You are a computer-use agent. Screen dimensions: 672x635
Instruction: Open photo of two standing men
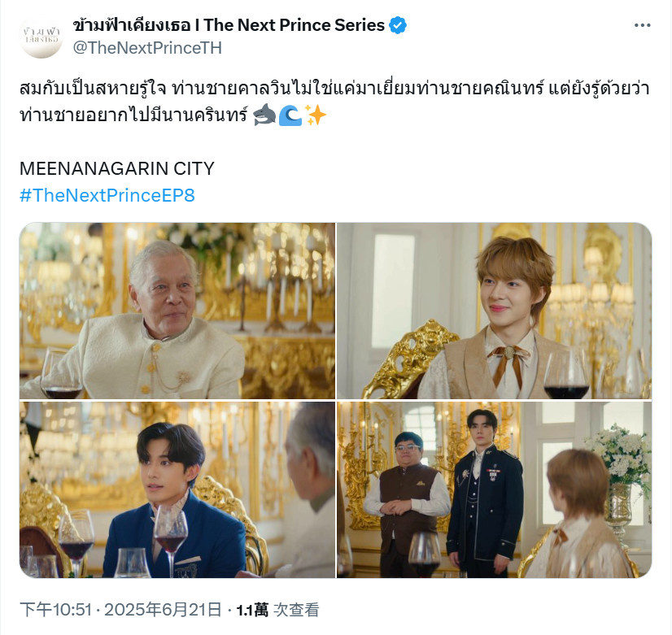494,489
